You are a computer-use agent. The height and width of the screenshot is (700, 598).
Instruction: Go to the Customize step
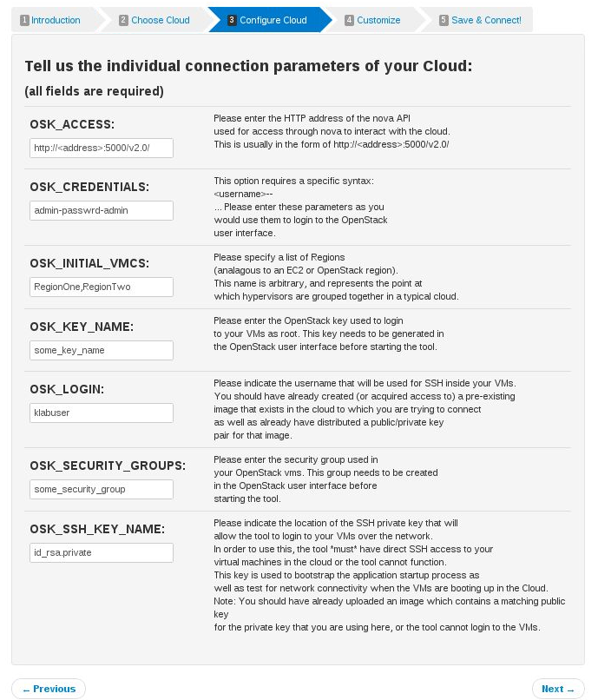[x=378, y=20]
